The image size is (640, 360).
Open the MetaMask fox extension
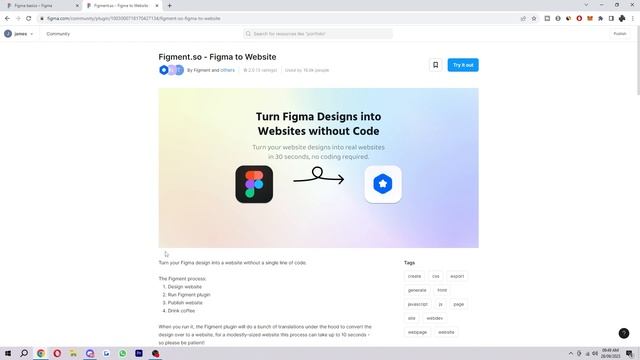[x=590, y=18]
